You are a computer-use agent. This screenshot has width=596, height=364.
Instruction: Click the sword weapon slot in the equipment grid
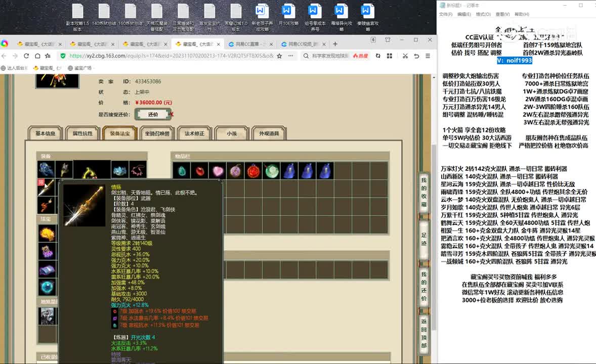[x=46, y=188]
